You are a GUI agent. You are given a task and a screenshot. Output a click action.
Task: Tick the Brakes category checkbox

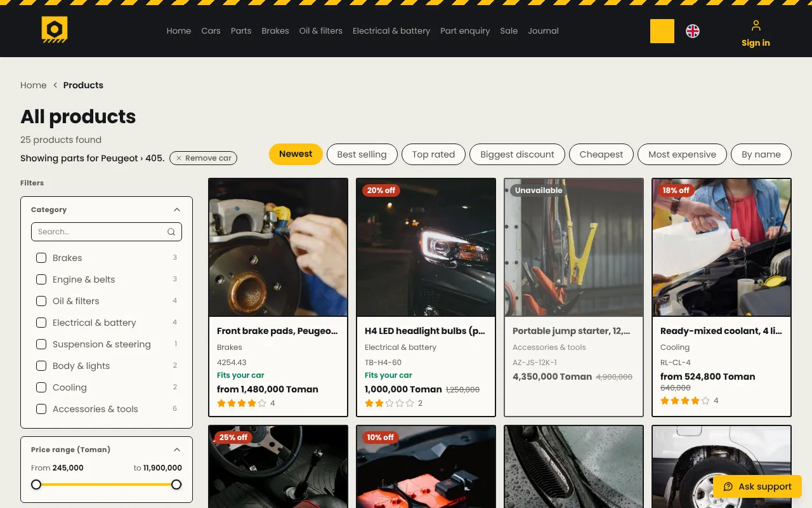41,258
